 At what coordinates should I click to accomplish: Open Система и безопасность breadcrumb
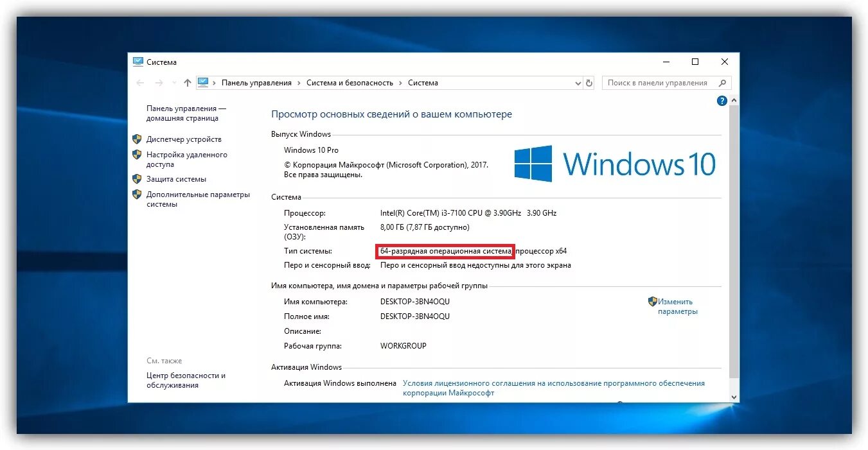(350, 83)
